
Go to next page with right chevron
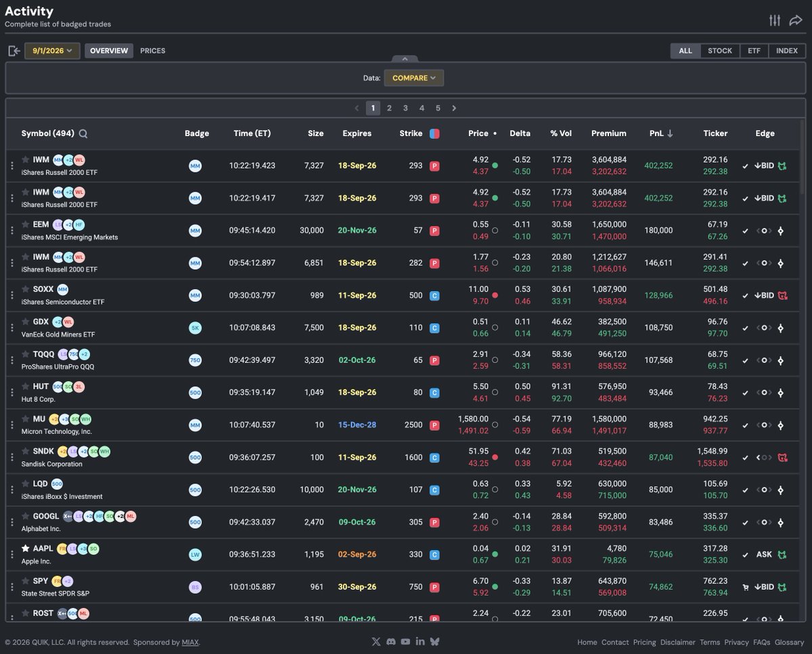[454, 108]
